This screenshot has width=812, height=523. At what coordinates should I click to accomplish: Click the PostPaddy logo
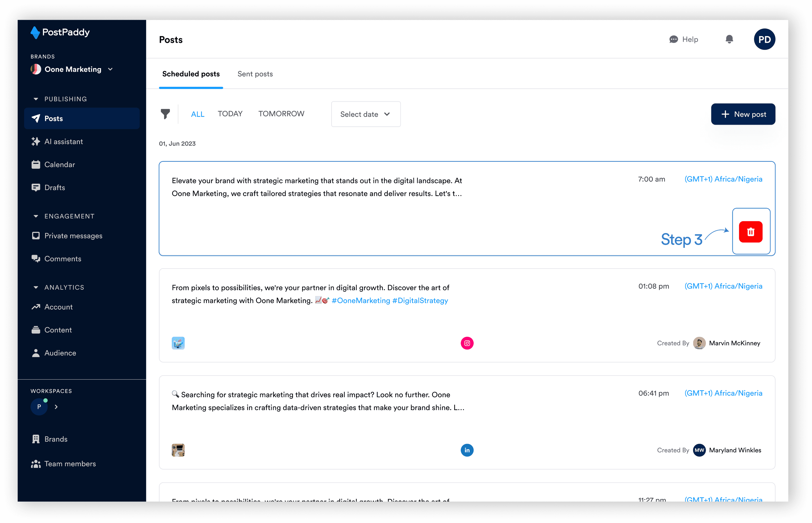60,33
